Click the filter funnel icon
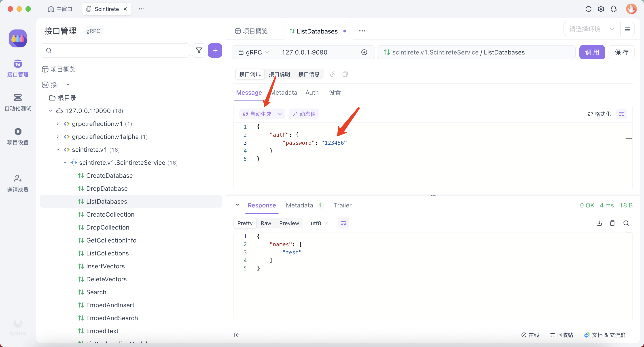 point(199,50)
